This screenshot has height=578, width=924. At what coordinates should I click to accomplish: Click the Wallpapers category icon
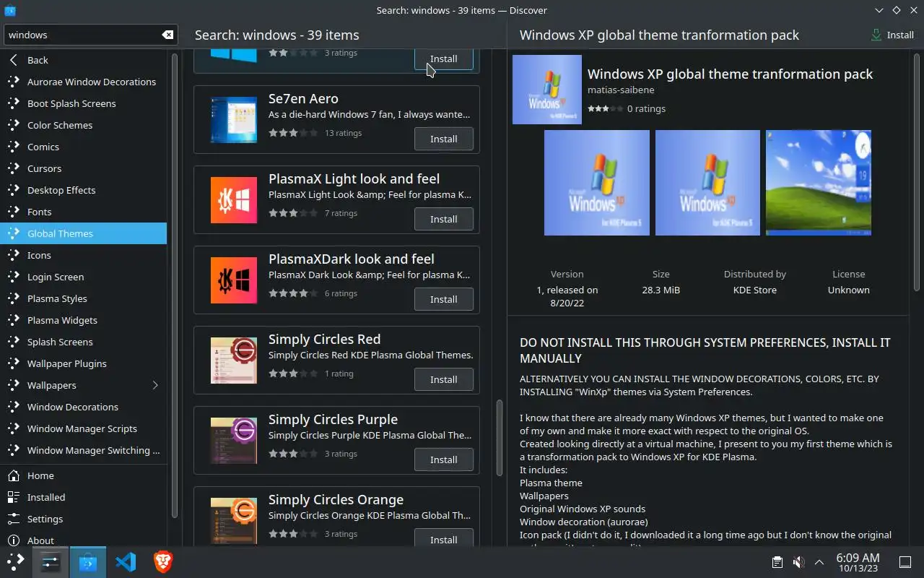click(x=14, y=385)
